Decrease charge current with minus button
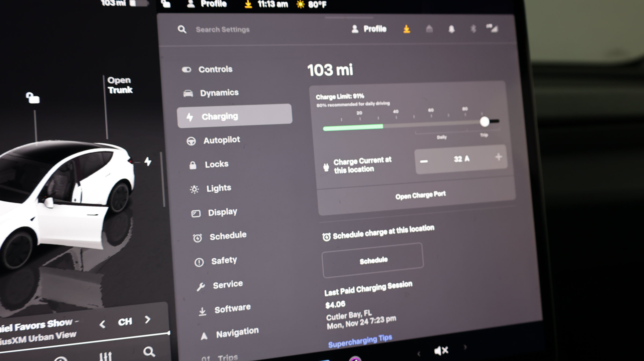Image resolution: width=644 pixels, height=361 pixels. (424, 161)
